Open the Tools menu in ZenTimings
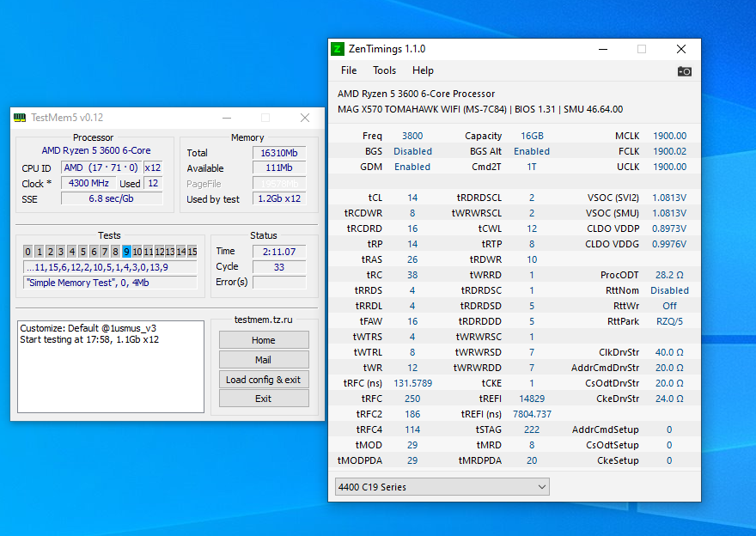The width and height of the screenshot is (756, 536). [384, 70]
